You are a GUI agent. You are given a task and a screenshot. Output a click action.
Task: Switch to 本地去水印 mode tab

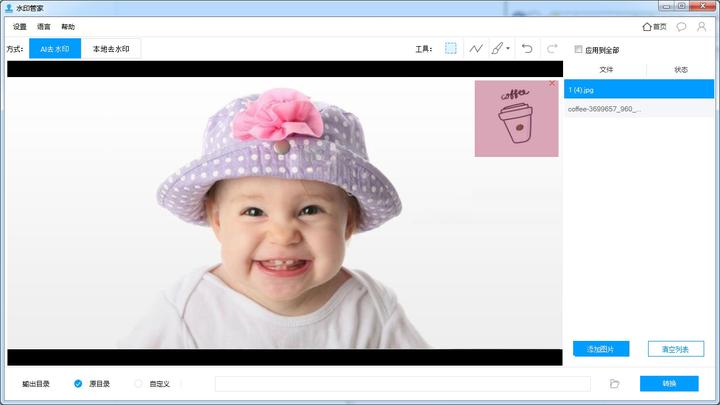[111, 49]
